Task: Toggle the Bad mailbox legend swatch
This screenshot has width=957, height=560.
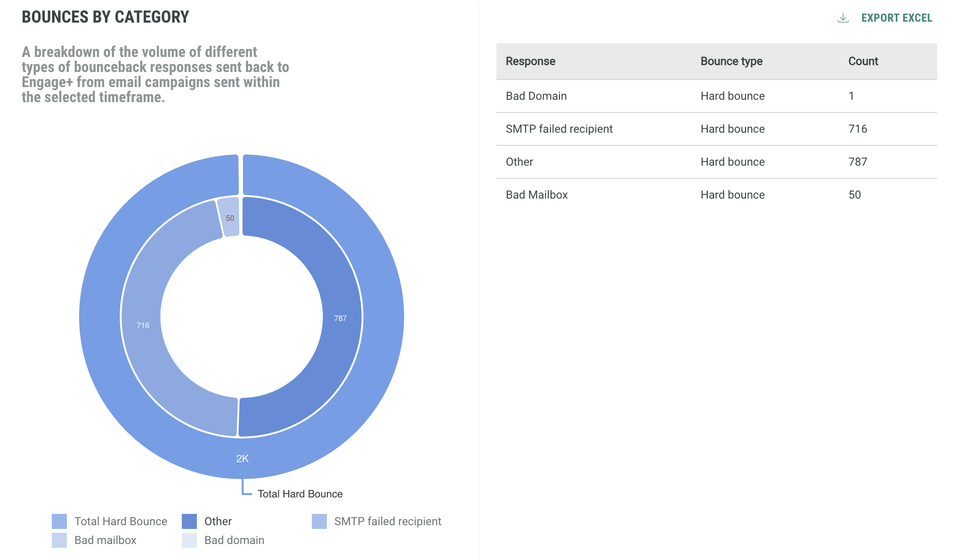Action: click(59, 540)
